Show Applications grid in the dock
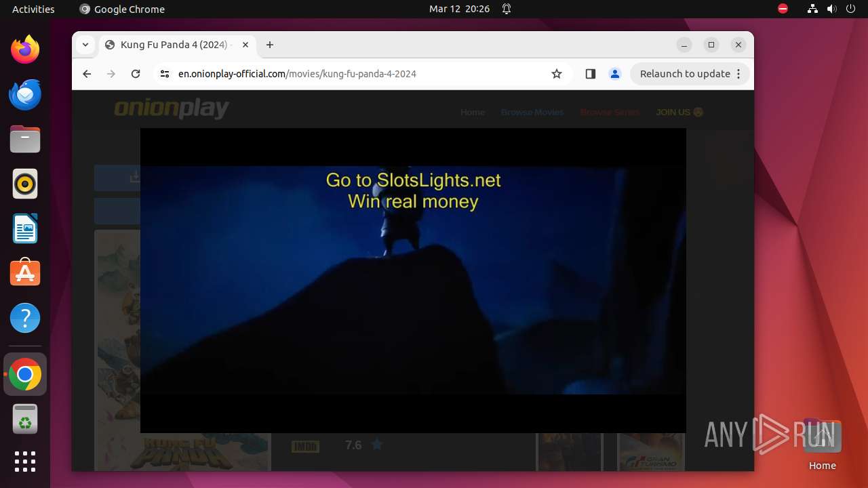The height and width of the screenshot is (488, 868). pos(25,462)
